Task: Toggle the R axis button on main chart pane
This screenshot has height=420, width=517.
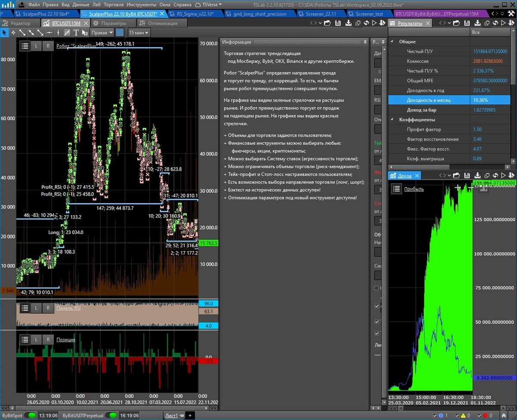Action: (x=48, y=46)
